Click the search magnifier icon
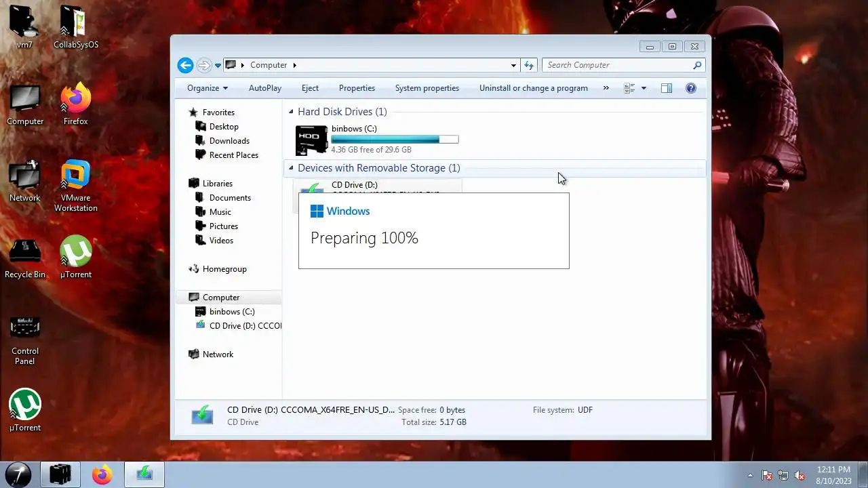Viewport: 868px width, 488px height. pyautogui.click(x=696, y=65)
